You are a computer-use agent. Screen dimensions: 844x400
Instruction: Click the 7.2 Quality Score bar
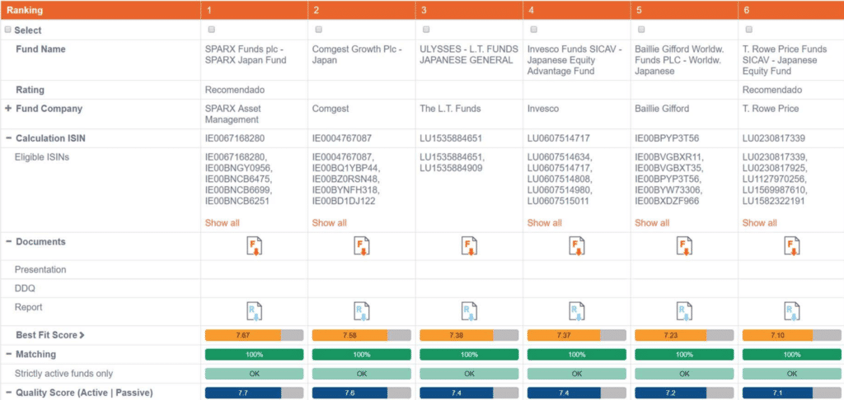pos(684,394)
